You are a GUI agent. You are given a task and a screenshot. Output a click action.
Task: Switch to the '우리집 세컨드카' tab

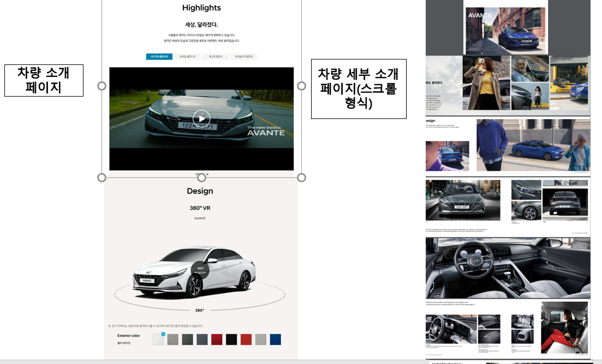coord(187,56)
